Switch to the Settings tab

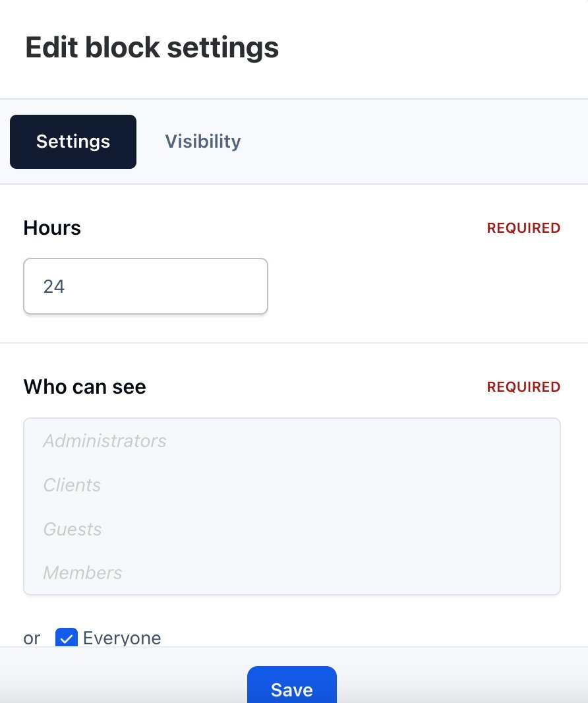click(x=73, y=142)
